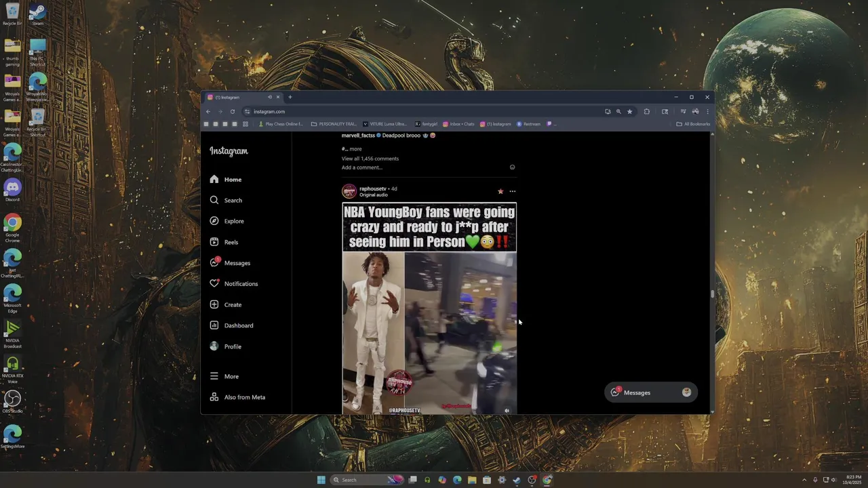Open Steam from taskbar
868x488 pixels.
click(x=517, y=480)
